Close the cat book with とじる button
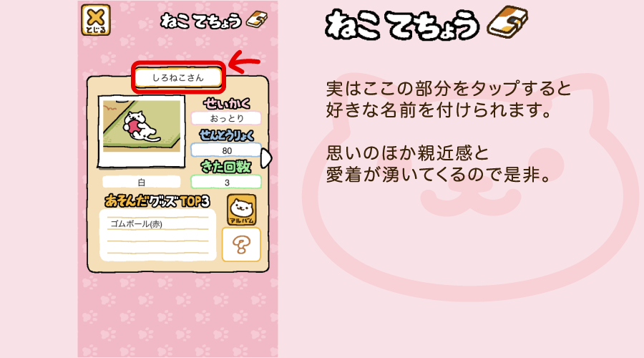Image resolution: width=644 pixels, height=358 pixels. [x=96, y=20]
